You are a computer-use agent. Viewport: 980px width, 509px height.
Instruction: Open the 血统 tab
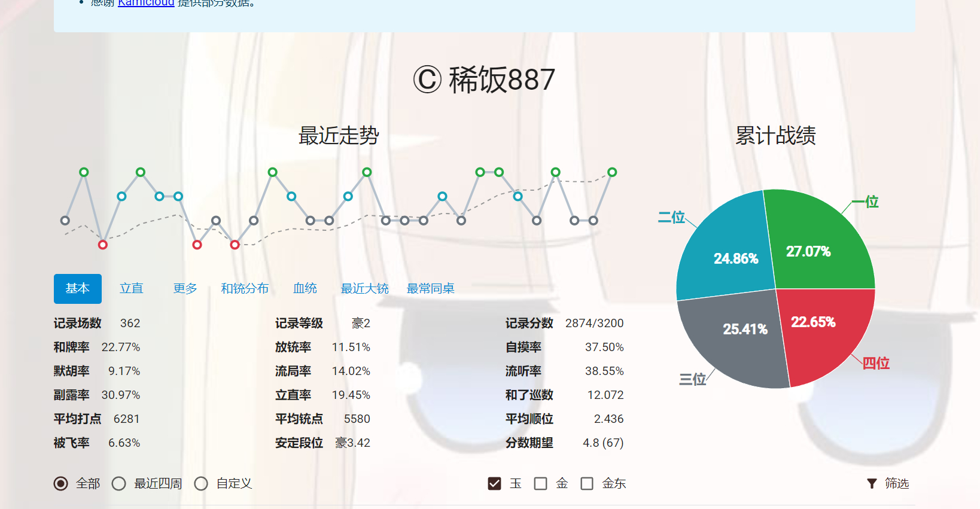pyautogui.click(x=305, y=289)
